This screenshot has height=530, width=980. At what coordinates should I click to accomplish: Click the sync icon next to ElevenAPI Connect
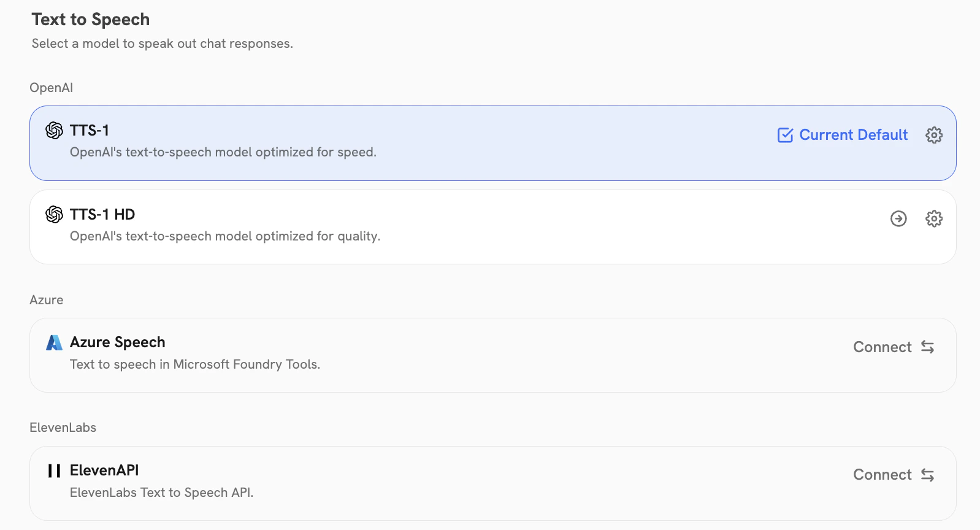coord(927,475)
